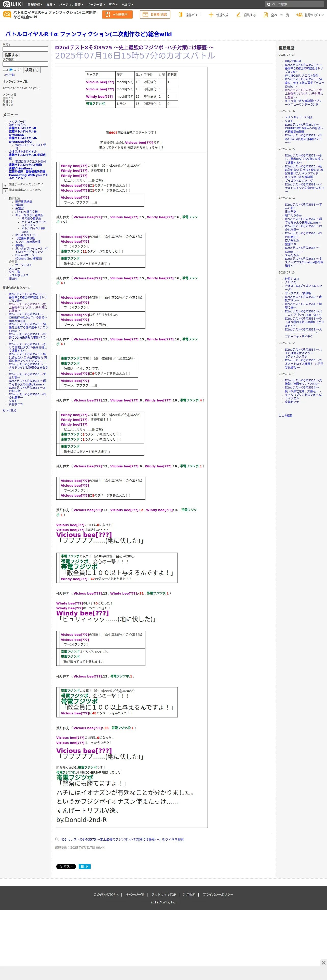Open the バージョン管理 dropdown menu
327x980 pixels.
pyautogui.click(x=71, y=5)
